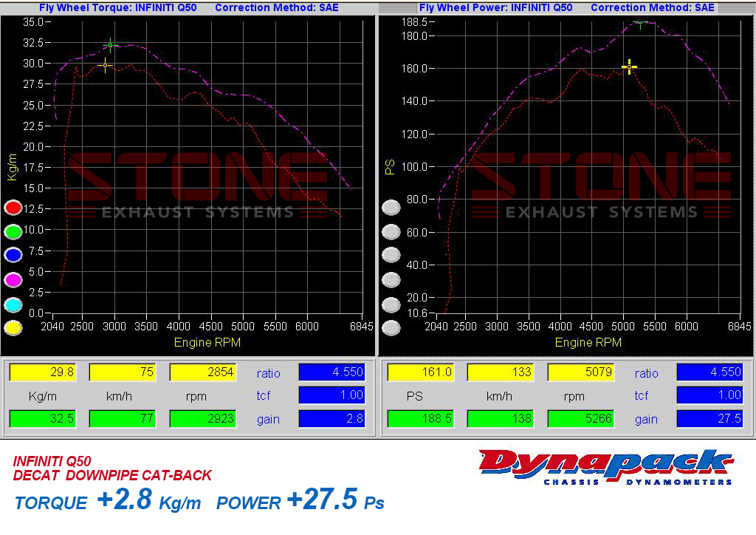Select the green 138 km/h speed field

pos(501,418)
